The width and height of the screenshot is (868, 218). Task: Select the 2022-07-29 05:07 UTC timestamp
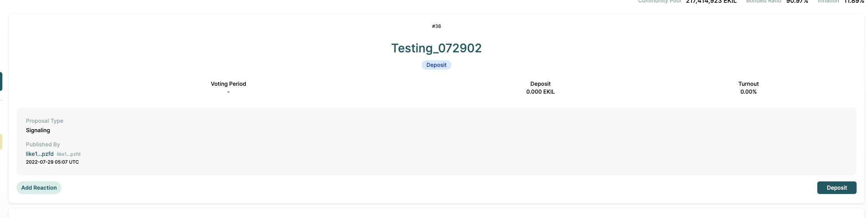[52, 162]
